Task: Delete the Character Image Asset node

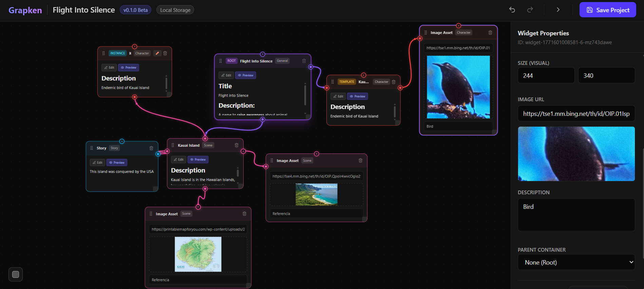Action: [490, 33]
